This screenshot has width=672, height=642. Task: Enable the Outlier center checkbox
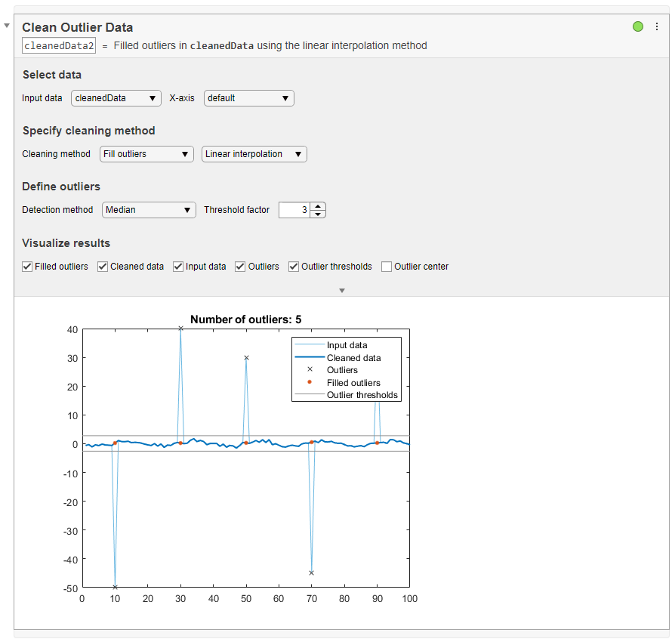pos(387,267)
